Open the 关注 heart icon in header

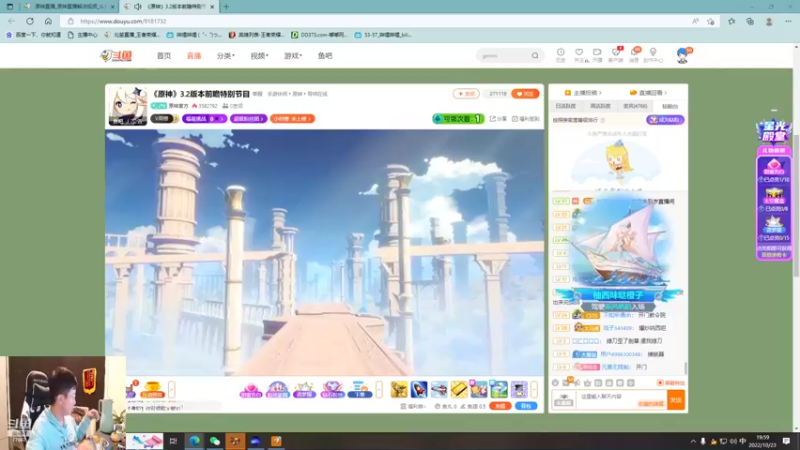(579, 55)
